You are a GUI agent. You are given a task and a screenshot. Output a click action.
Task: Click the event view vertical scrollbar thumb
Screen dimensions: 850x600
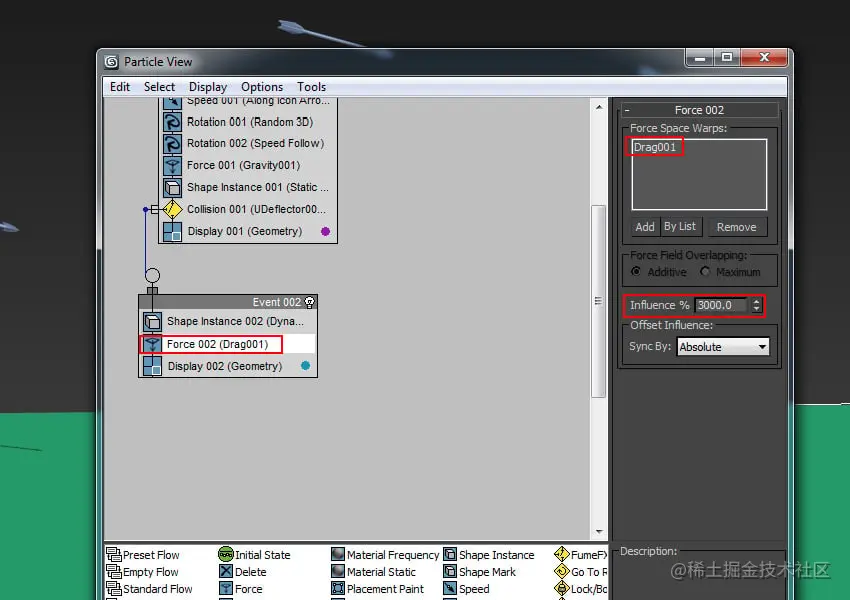598,301
